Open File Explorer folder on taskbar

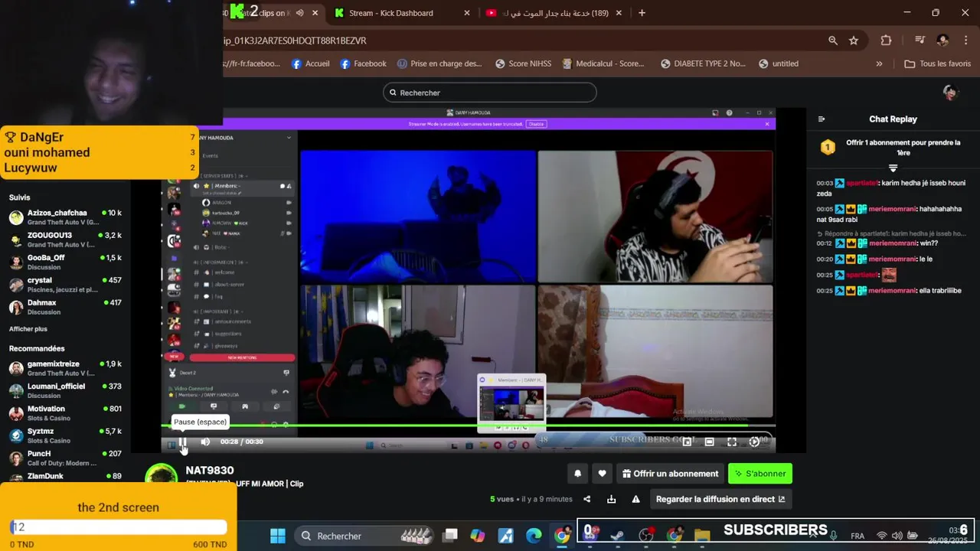(702, 536)
